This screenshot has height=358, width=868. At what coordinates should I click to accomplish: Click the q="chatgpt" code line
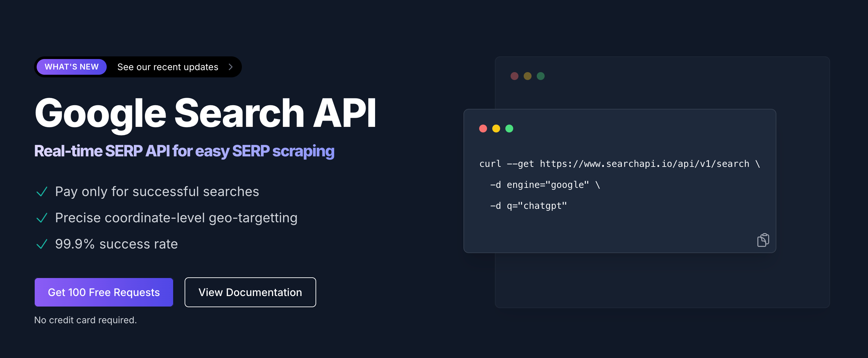[x=528, y=206]
